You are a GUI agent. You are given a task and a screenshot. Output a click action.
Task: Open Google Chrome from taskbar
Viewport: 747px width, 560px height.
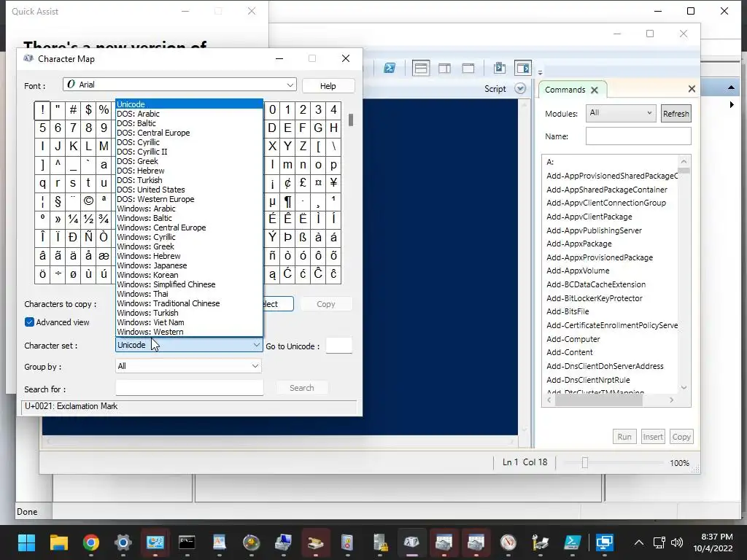[91, 542]
